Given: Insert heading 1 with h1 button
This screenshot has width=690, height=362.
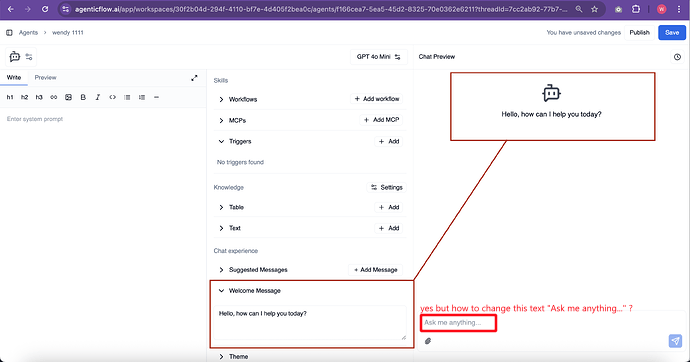Looking at the screenshot, I should 10,97.
